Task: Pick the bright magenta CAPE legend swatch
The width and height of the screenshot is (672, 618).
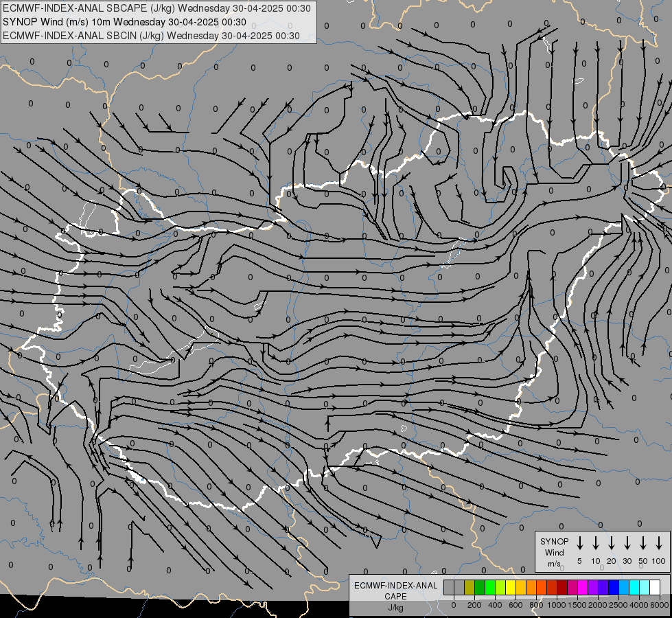Action: coord(583,587)
